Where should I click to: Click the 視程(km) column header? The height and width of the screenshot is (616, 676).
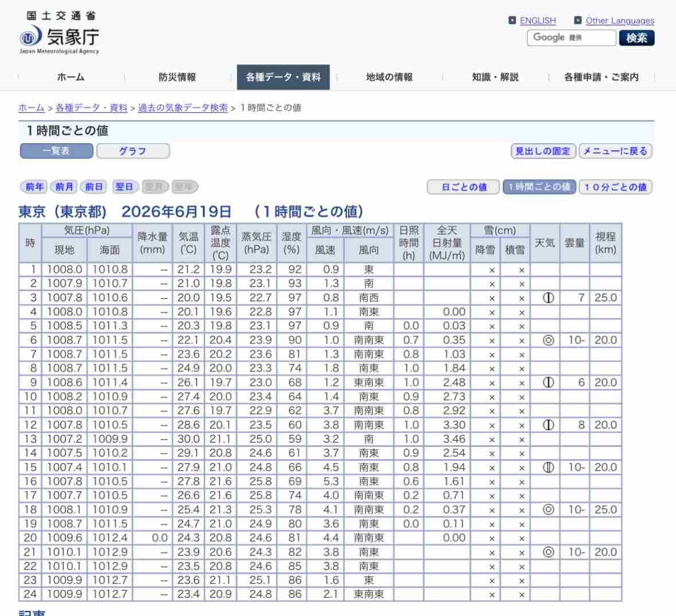click(605, 243)
